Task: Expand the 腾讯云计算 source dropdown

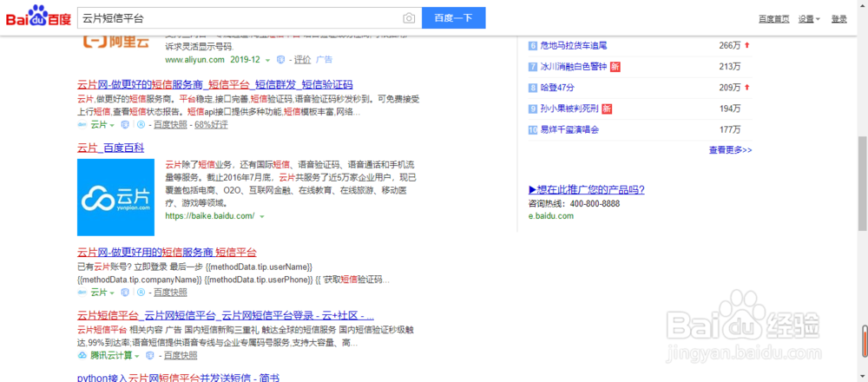Action: point(137,355)
